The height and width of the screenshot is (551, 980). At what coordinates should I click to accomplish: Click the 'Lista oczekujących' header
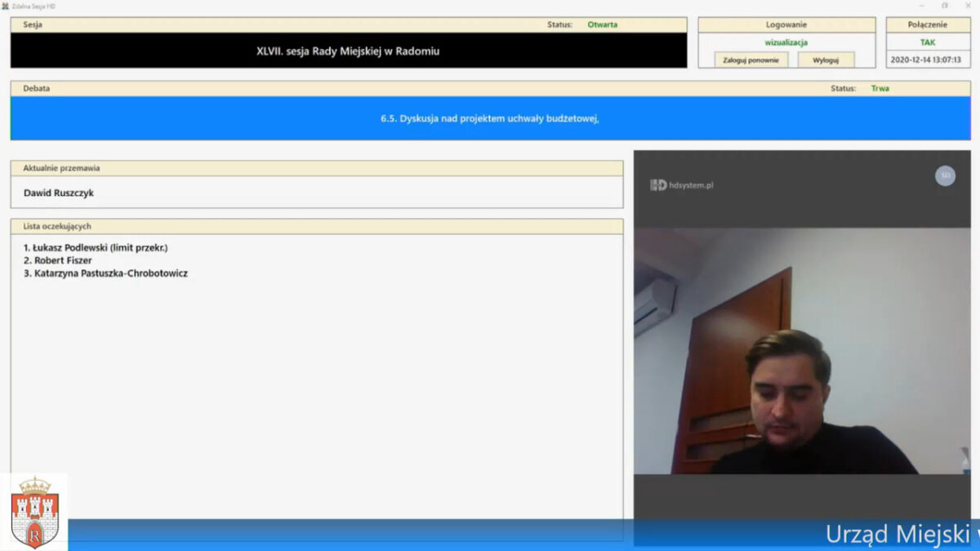(x=317, y=226)
